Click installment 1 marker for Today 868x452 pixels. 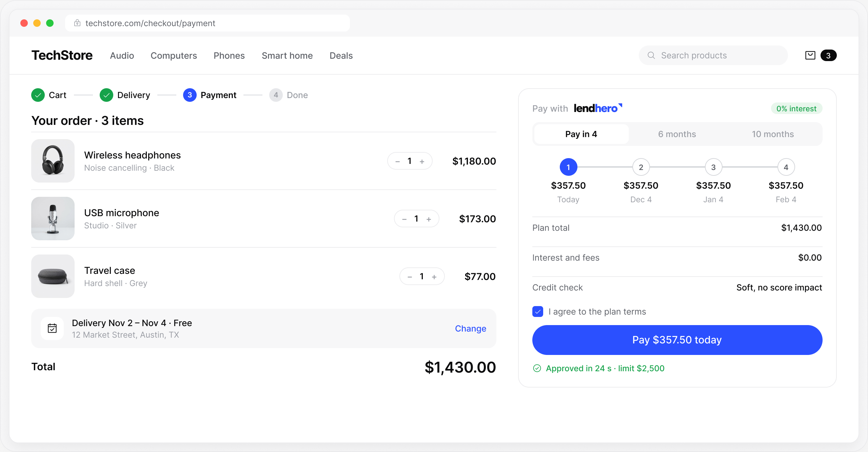tap(568, 167)
